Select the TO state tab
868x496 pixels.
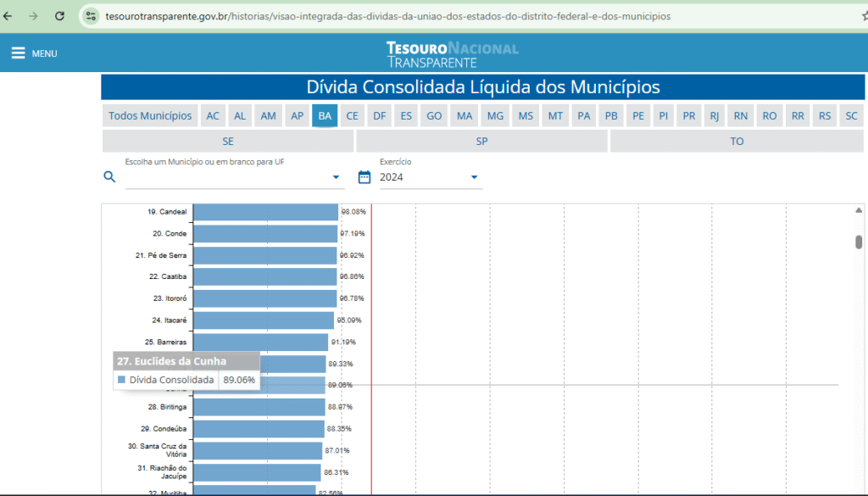[x=737, y=142]
